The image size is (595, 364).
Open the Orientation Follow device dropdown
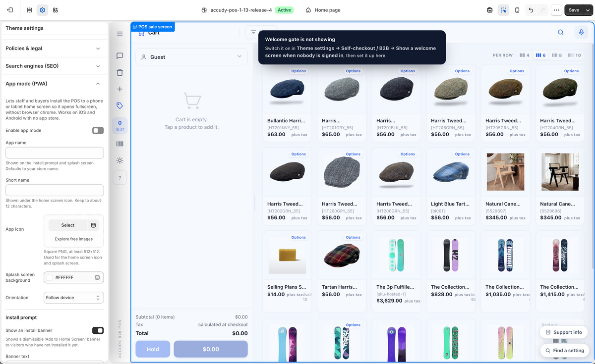[x=74, y=298]
